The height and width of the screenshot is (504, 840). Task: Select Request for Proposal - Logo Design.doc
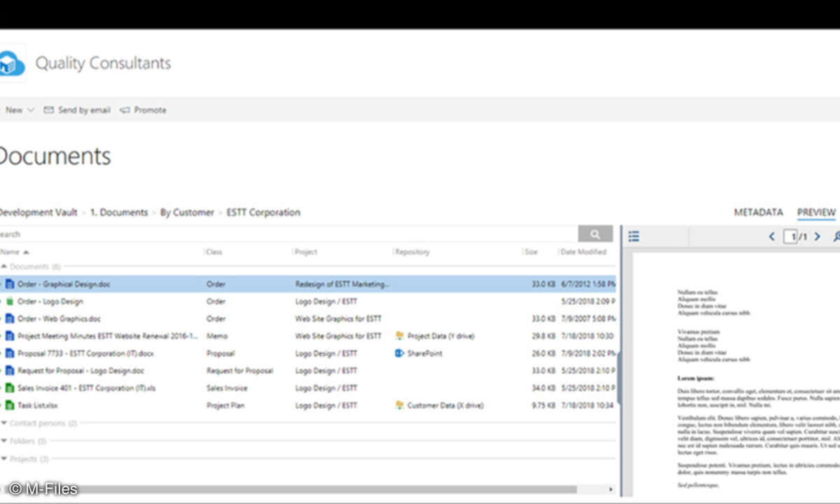tap(80, 370)
